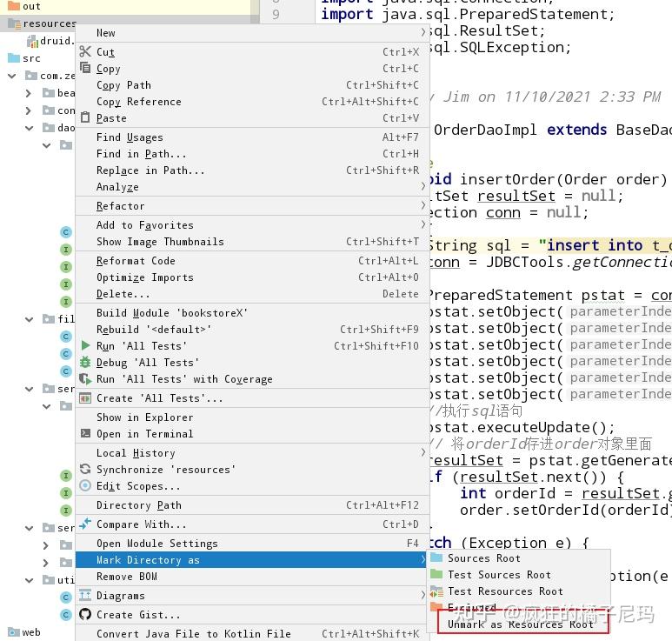The height and width of the screenshot is (641, 672).
Task: Click the line number 9 gutter
Action: click(x=276, y=14)
